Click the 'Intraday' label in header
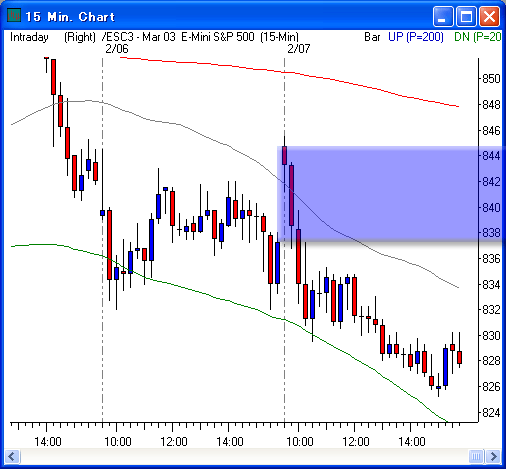Screen dimensions: 506x469 [29, 37]
